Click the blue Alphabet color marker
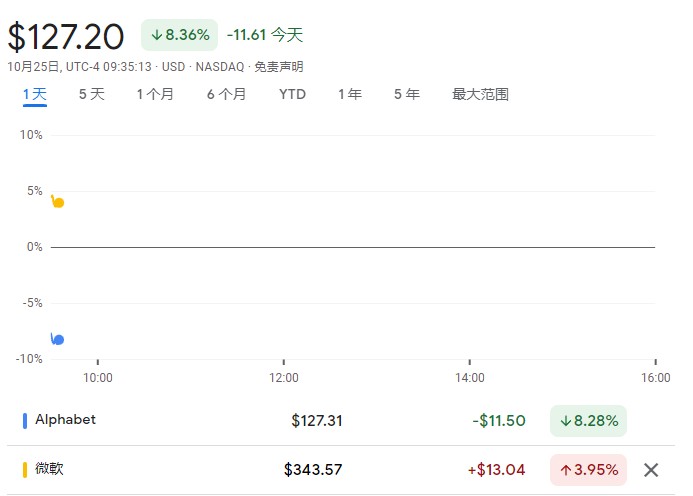693x496 pixels. click(x=25, y=421)
